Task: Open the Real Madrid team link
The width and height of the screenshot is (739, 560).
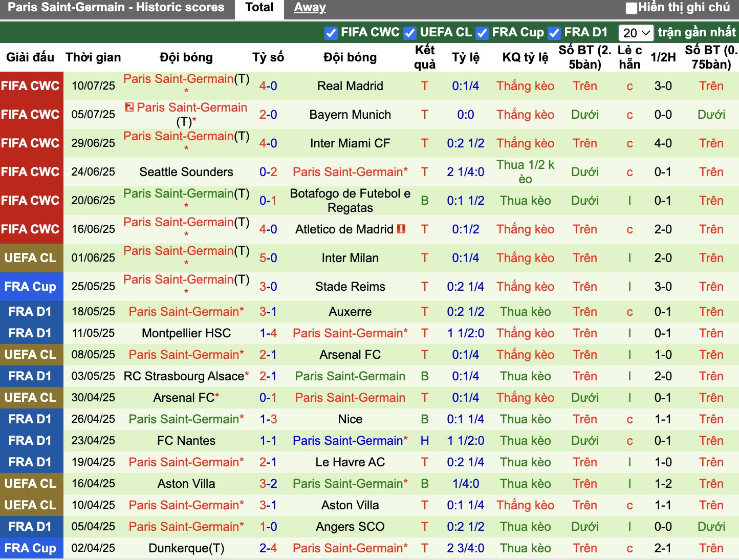Action: [x=350, y=85]
